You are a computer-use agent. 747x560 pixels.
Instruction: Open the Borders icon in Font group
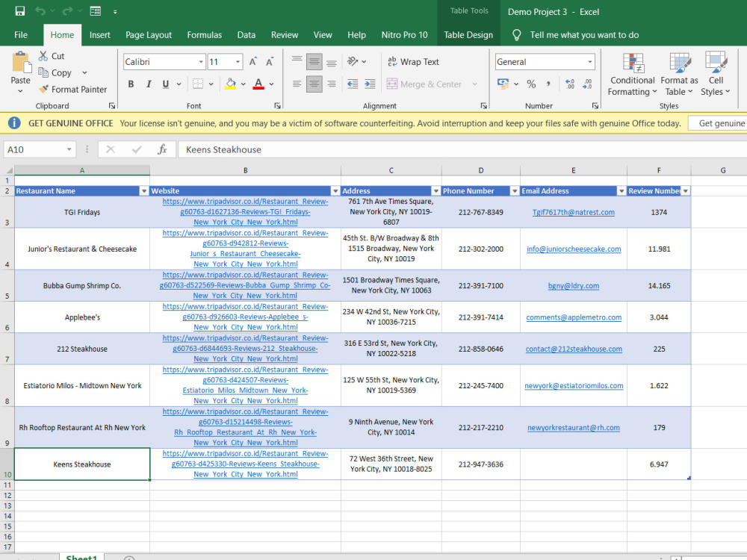click(198, 84)
